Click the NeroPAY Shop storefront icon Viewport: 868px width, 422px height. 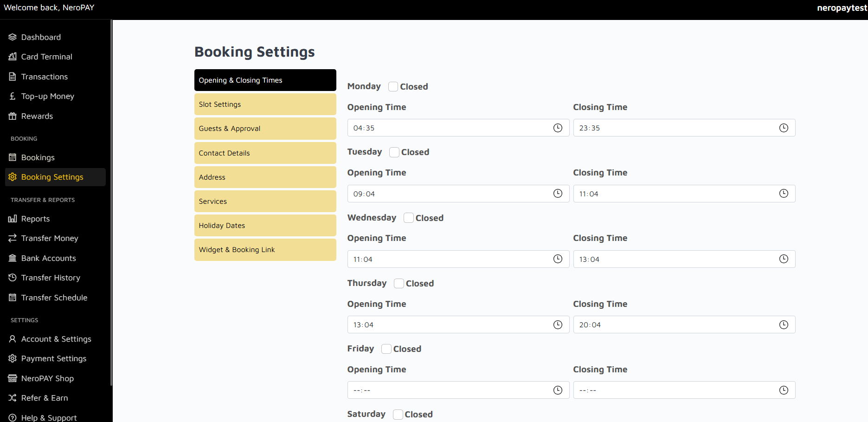click(x=13, y=378)
